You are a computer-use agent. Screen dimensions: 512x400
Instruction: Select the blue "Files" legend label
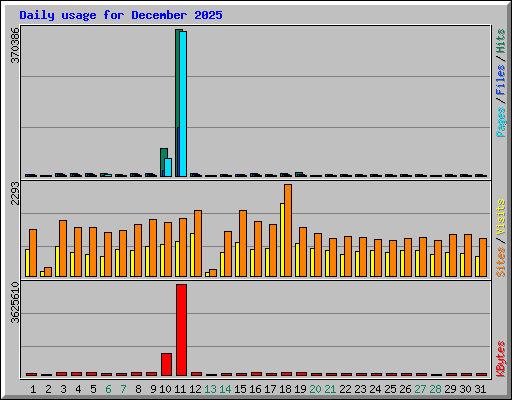pyautogui.click(x=501, y=80)
